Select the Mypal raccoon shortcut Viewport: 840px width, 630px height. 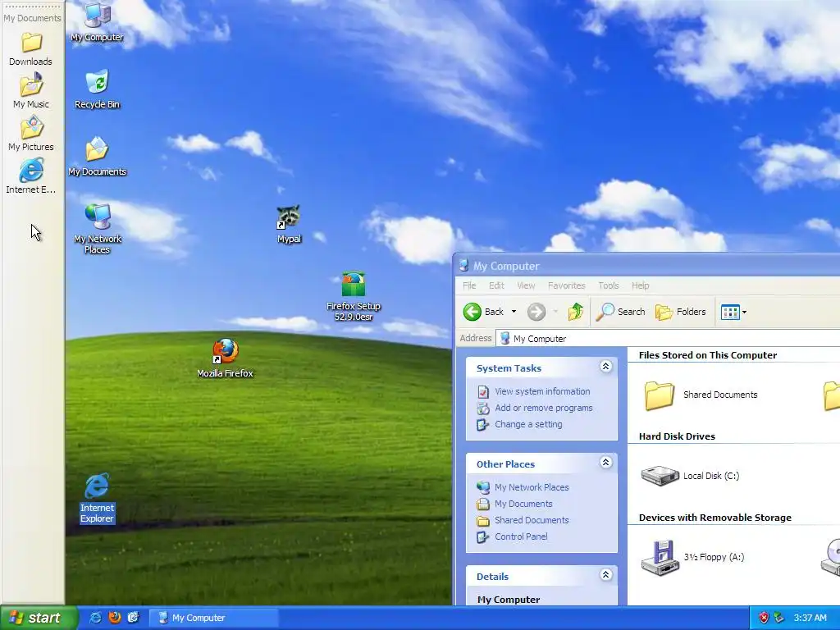(289, 224)
